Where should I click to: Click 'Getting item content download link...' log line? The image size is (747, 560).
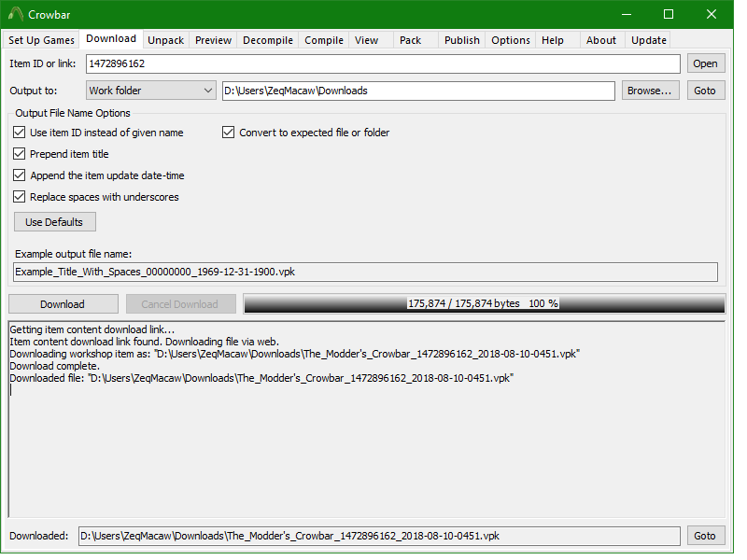pos(92,329)
